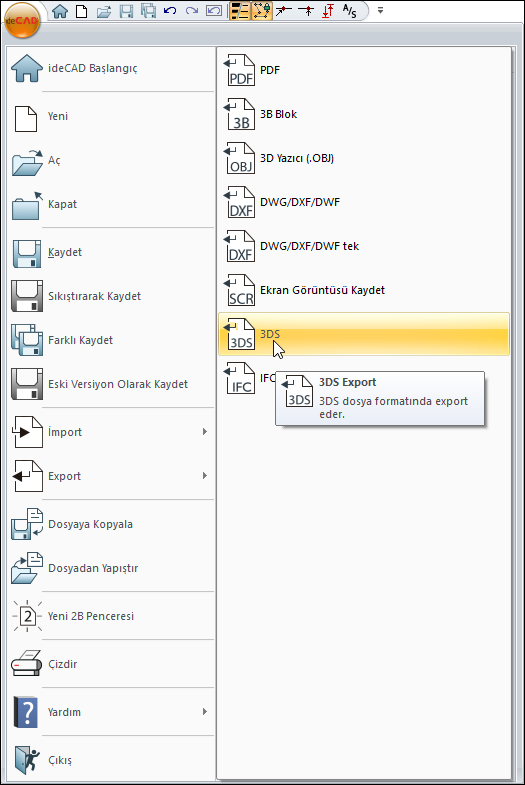The height and width of the screenshot is (785, 525).
Task: Click the undo arrow in top toolbar
Action: (170, 11)
